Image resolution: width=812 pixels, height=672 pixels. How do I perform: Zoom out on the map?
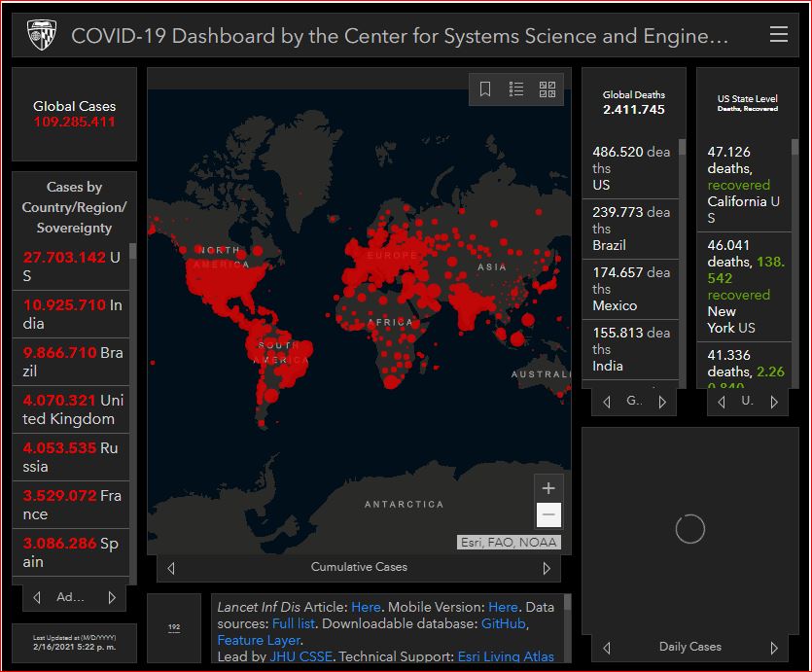548,514
